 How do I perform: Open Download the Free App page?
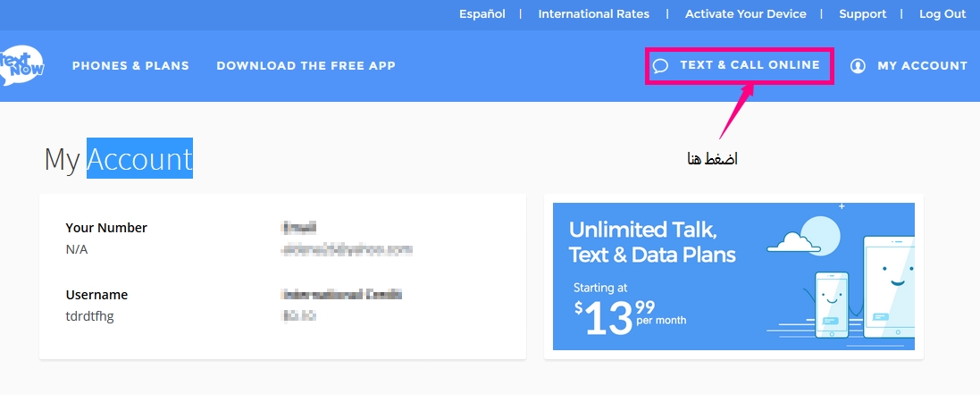(306, 66)
